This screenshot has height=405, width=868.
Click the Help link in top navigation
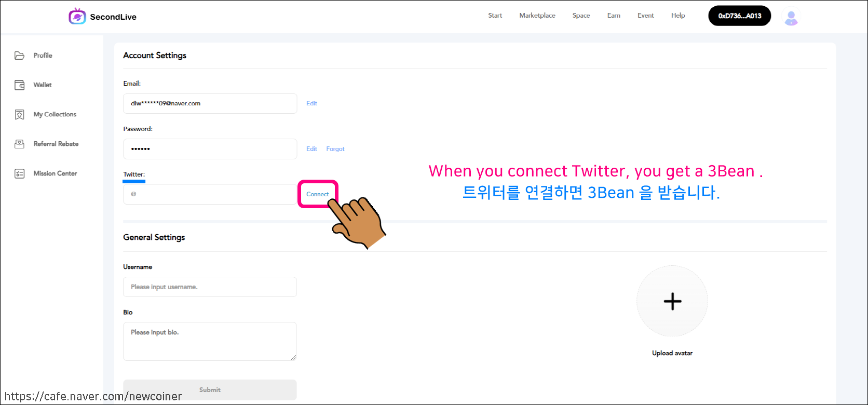(677, 16)
